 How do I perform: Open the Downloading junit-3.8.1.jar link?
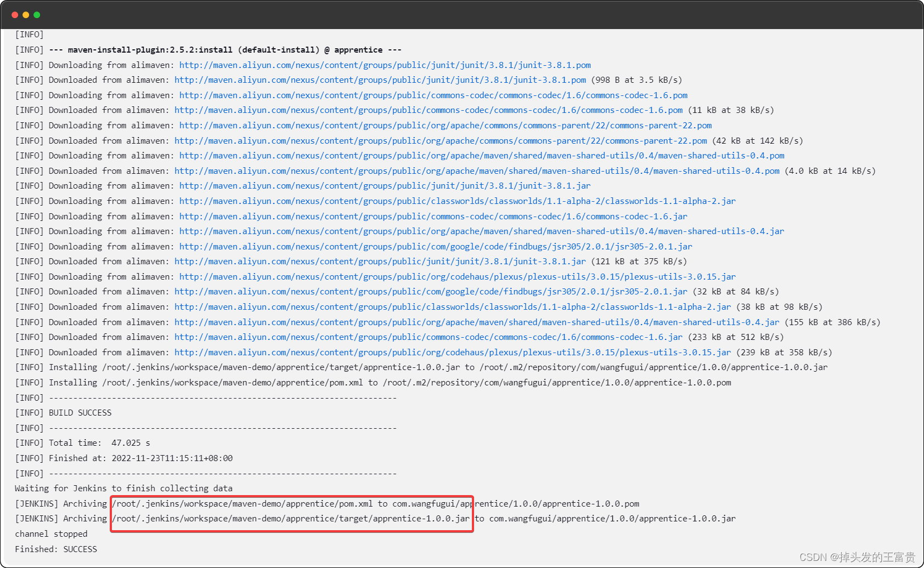point(385,186)
